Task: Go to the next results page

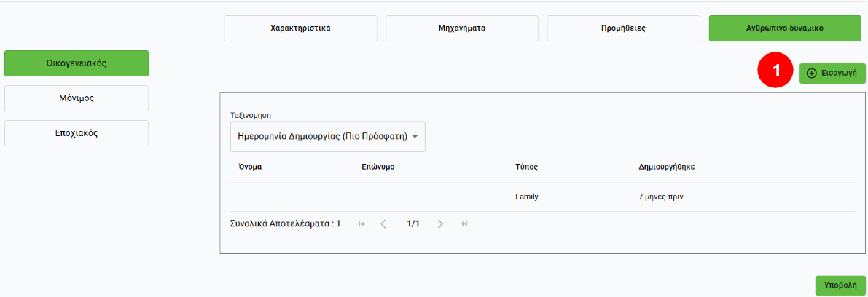Action: pos(440,224)
